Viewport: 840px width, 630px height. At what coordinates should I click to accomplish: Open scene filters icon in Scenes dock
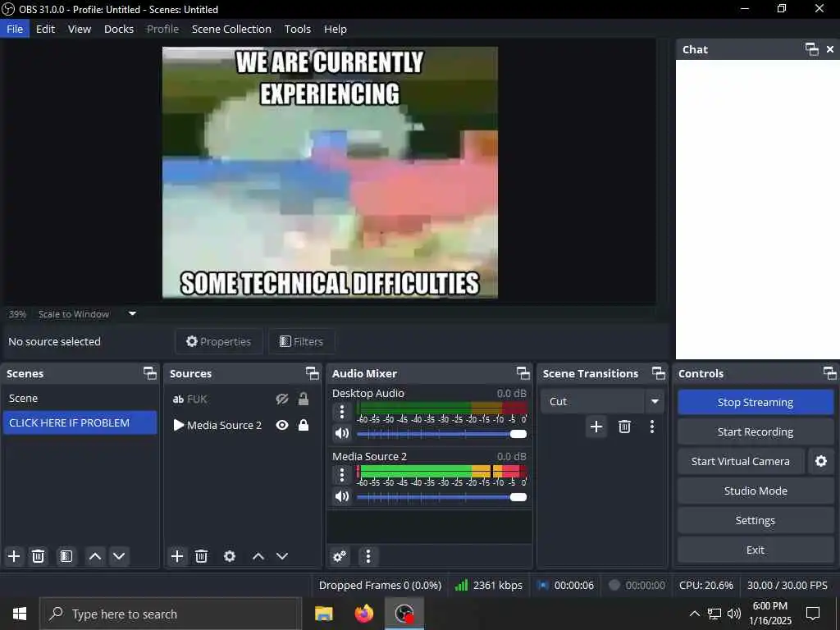[66, 556]
